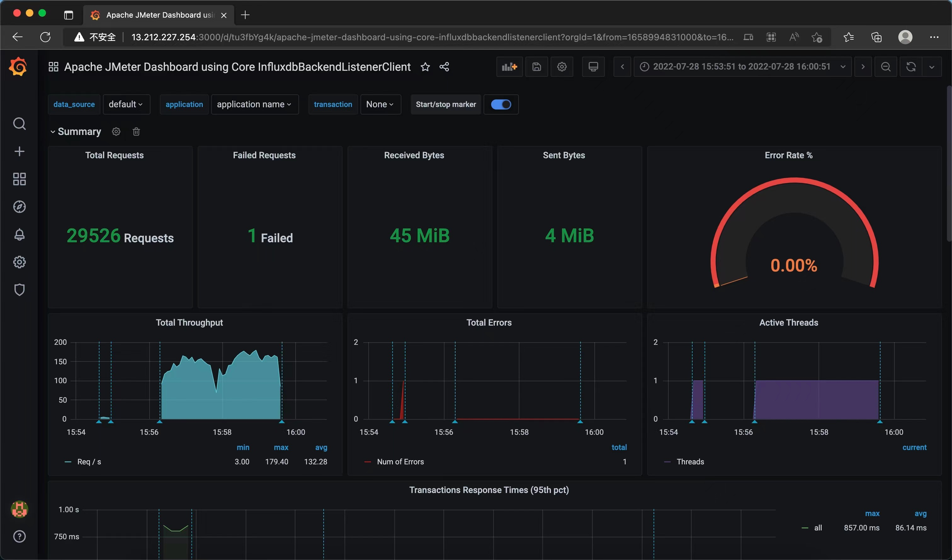Open the browser more-options menu
952x560 pixels.
click(x=934, y=37)
